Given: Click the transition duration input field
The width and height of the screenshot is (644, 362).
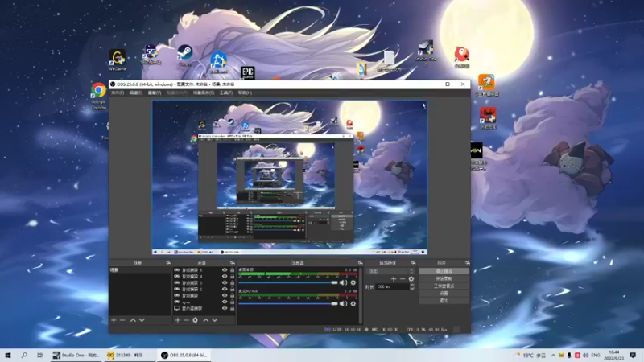Looking at the screenshot, I should [392, 287].
